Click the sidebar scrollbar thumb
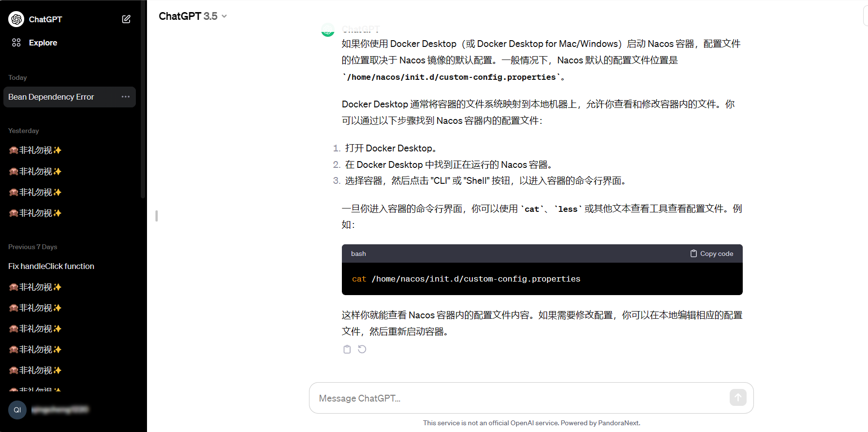The height and width of the screenshot is (432, 868). click(x=143, y=99)
